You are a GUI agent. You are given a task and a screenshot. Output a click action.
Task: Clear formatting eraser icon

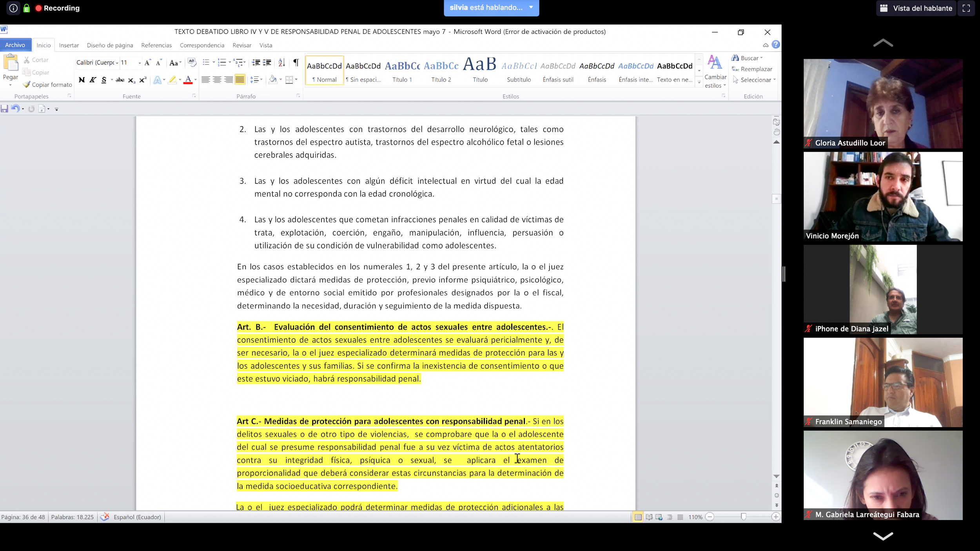click(x=192, y=62)
